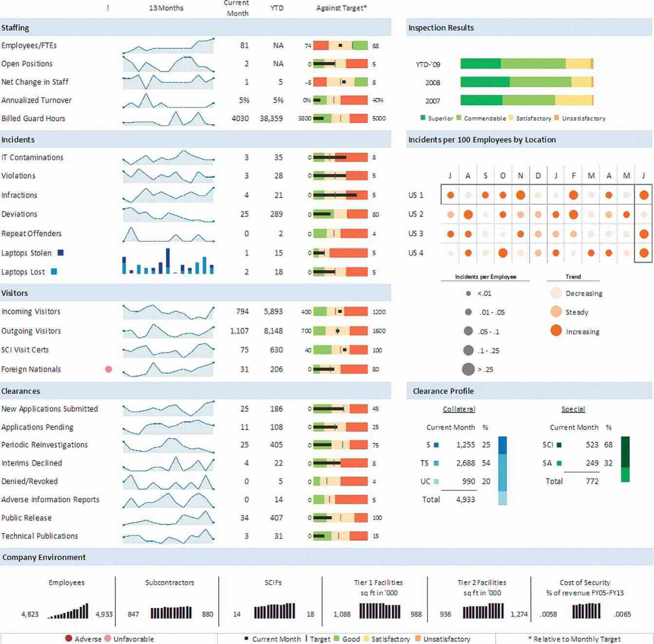
Task: Click the Clearances section header
Action: tap(195, 391)
